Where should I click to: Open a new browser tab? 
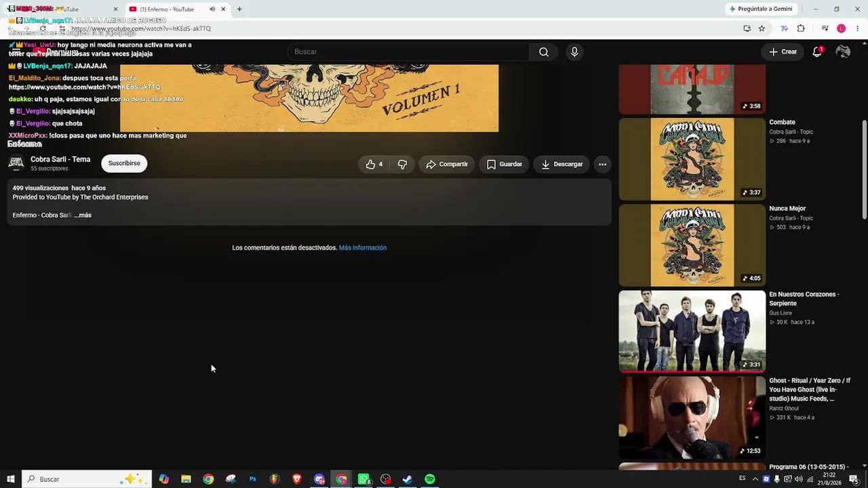tap(239, 9)
